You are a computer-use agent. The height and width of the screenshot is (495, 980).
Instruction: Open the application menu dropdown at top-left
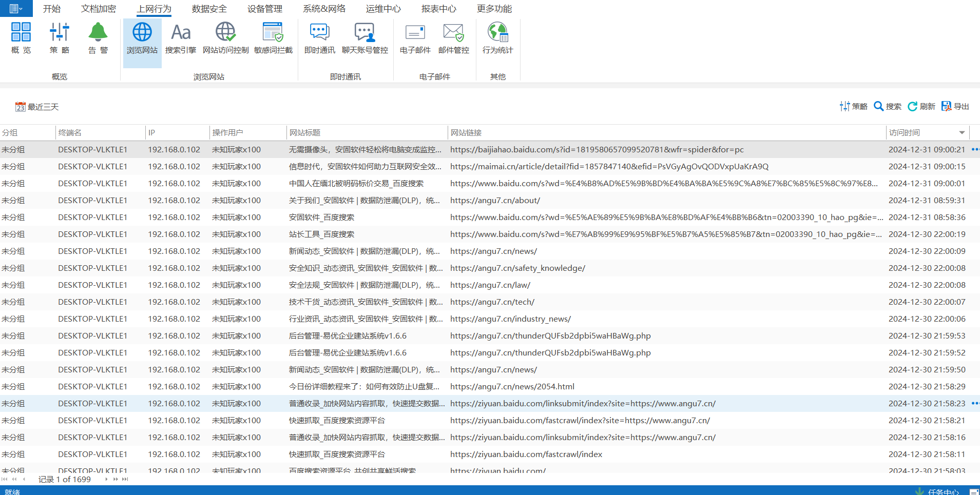[x=16, y=9]
